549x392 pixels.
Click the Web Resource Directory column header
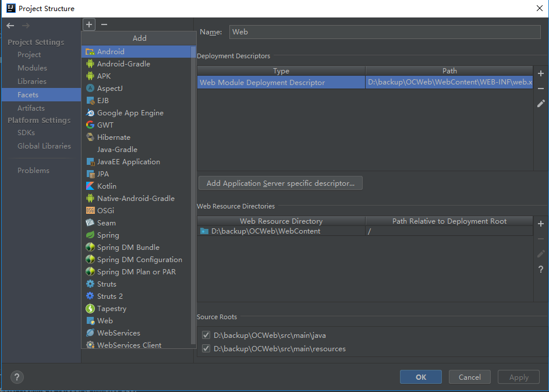coord(281,221)
